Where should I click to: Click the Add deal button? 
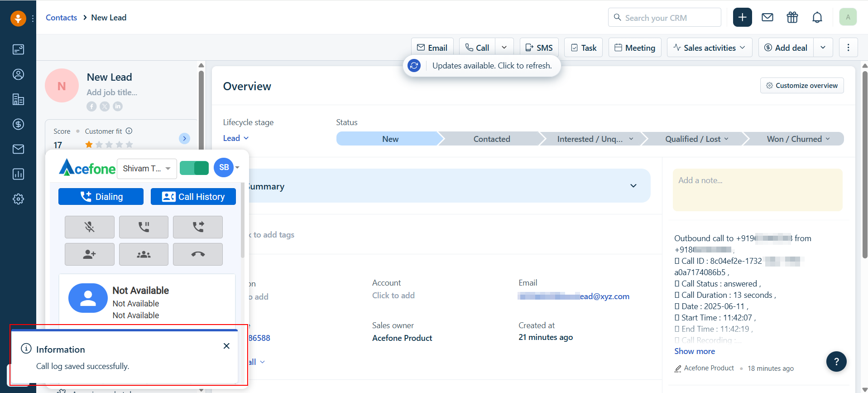[x=786, y=48]
